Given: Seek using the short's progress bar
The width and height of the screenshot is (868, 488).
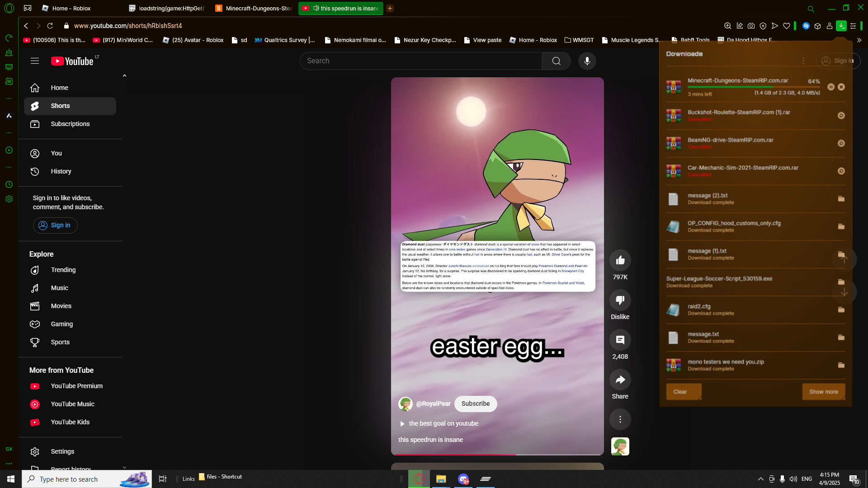Looking at the screenshot, I should (x=497, y=454).
